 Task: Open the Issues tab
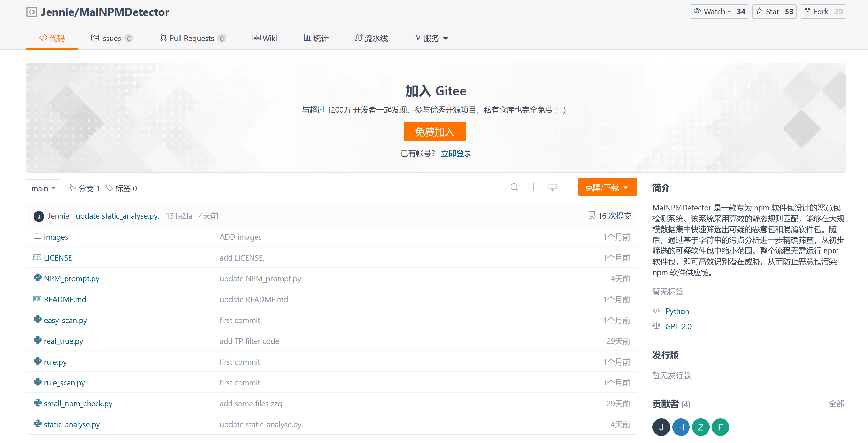coord(112,38)
